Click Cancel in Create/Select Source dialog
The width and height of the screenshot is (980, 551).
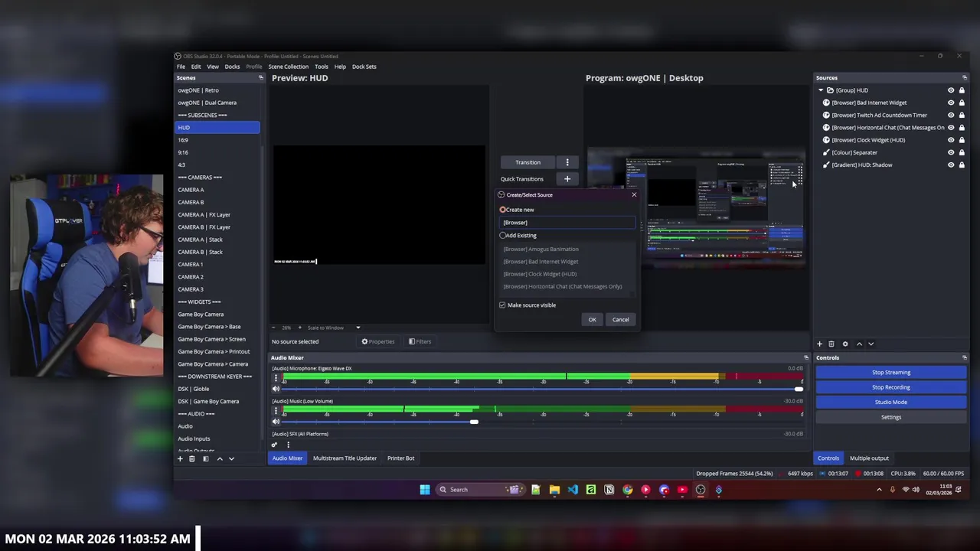pyautogui.click(x=620, y=320)
